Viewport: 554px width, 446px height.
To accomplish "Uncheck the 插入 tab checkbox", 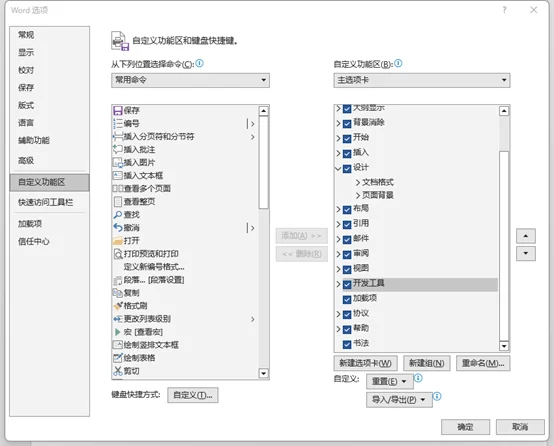I will point(347,154).
